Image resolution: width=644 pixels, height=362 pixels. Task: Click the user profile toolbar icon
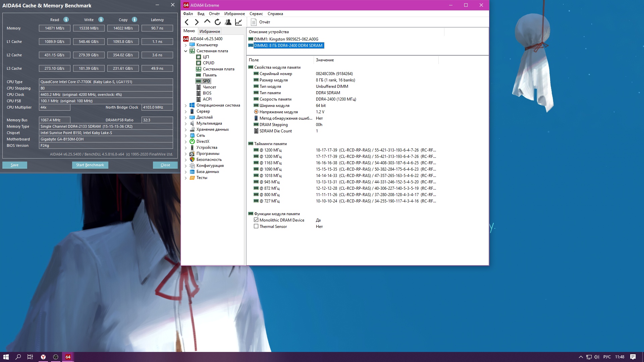click(x=228, y=22)
